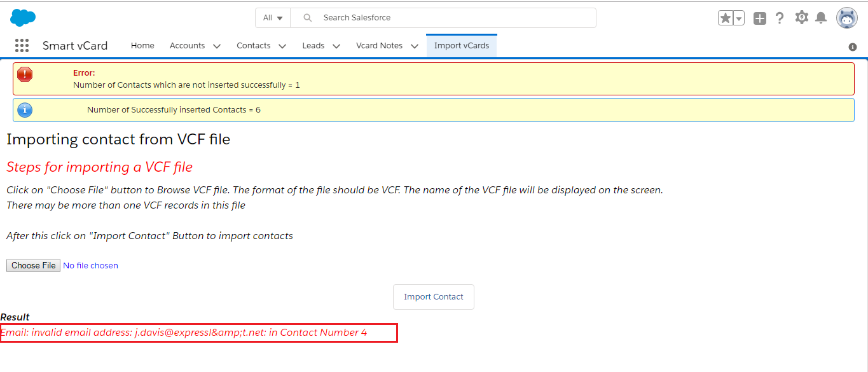Expand the Vcard Notes chevron menu
868x372 pixels.
pyautogui.click(x=415, y=46)
